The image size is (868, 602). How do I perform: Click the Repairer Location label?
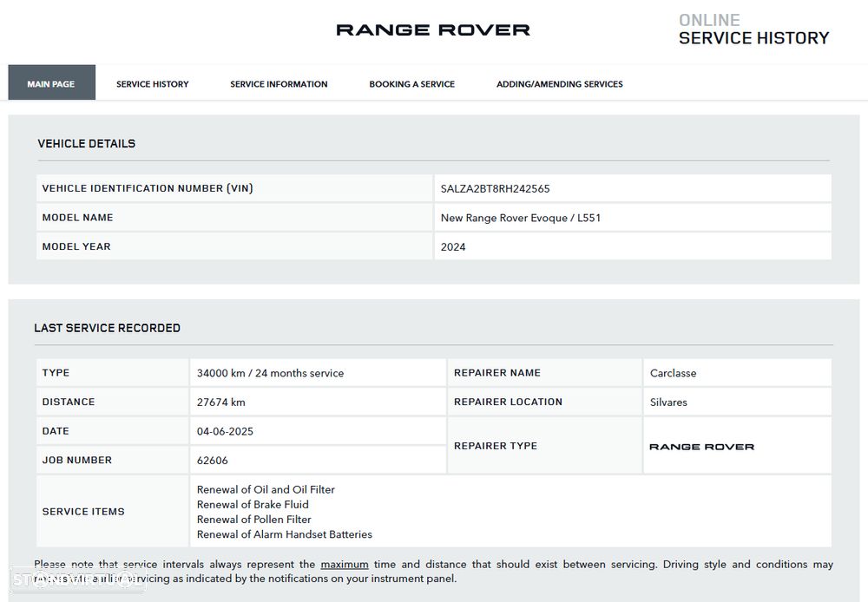[508, 402]
